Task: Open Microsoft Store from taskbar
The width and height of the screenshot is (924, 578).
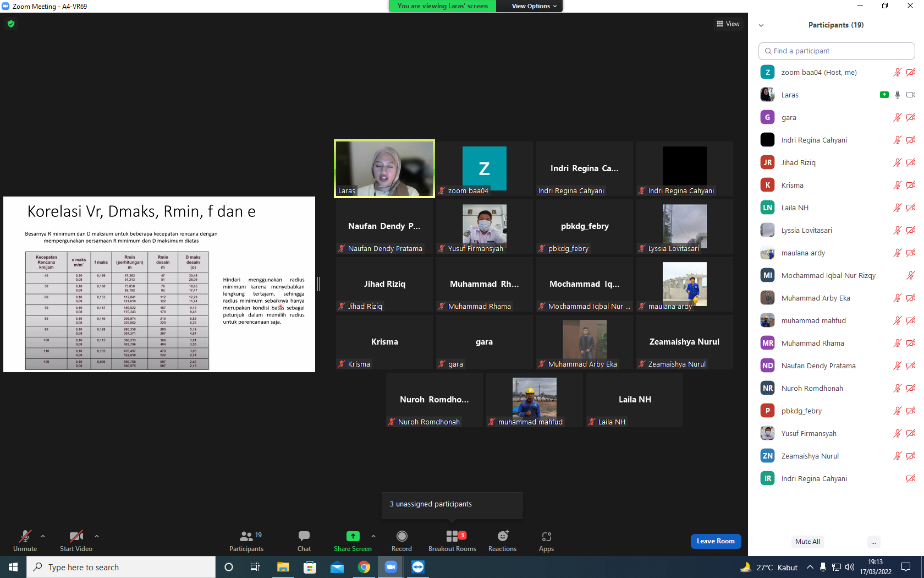Action: tap(310, 567)
